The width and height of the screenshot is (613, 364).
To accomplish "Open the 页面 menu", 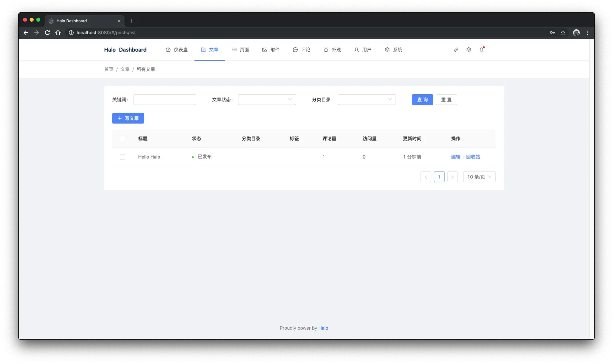I will (x=240, y=50).
